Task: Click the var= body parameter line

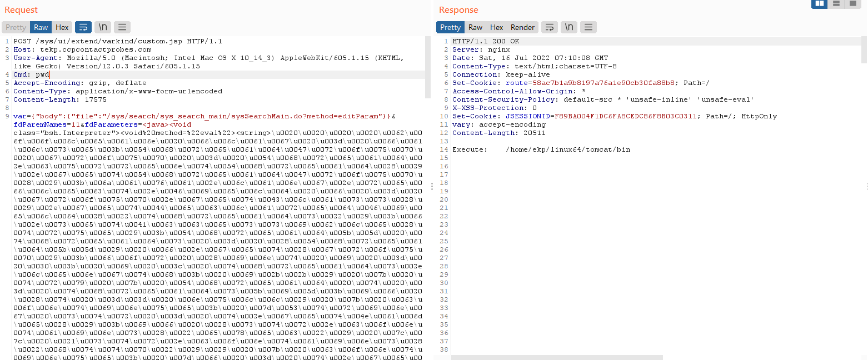Action: click(x=204, y=116)
